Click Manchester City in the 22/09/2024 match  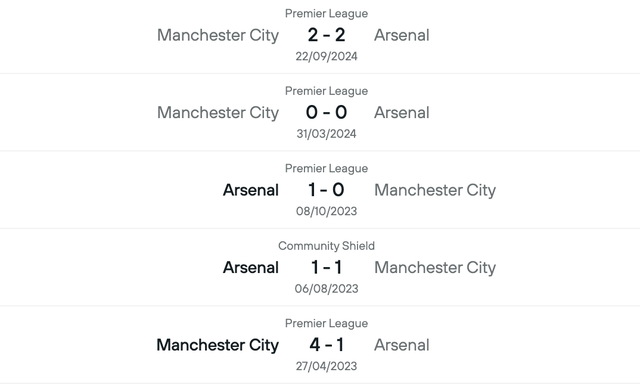(218, 36)
